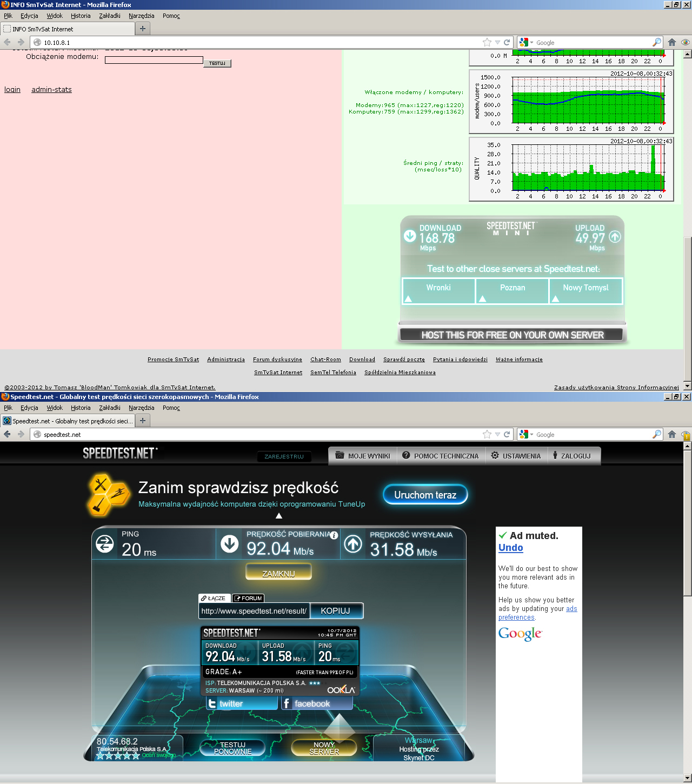Share the result via the Twitter button
Screen dimensions: 692x784
pyautogui.click(x=242, y=703)
